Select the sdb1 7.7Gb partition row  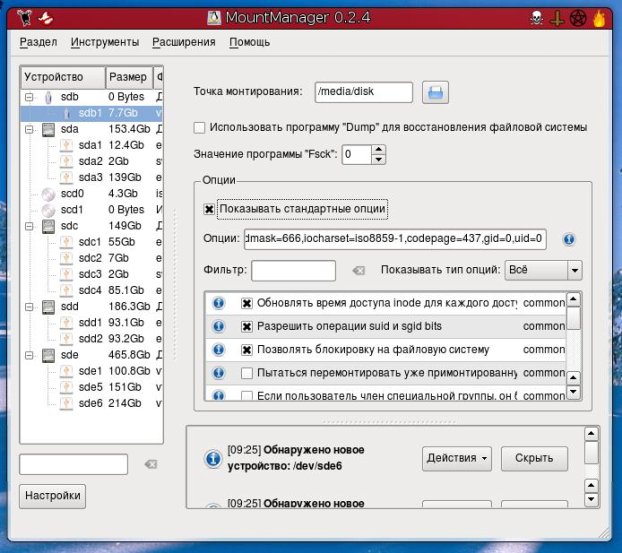click(x=92, y=113)
